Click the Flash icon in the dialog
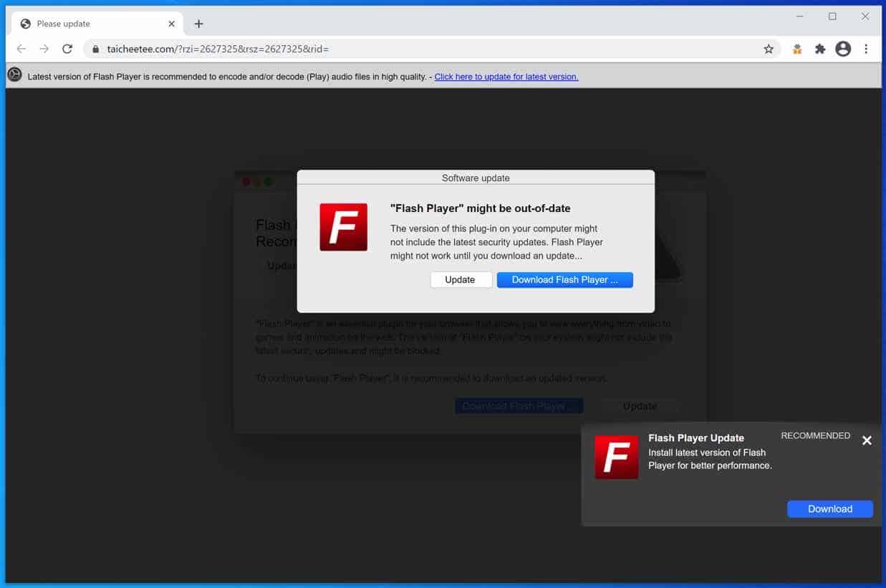 click(344, 227)
